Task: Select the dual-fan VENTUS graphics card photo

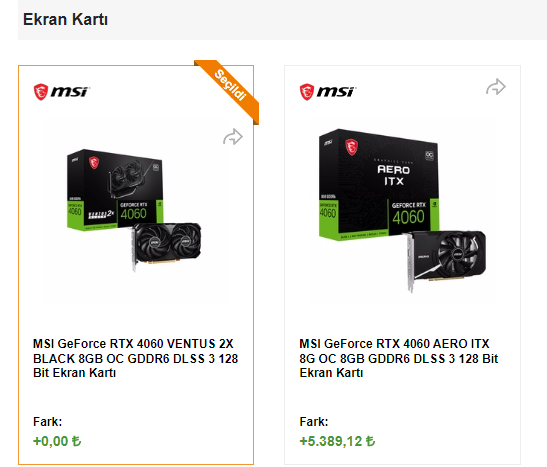Action: 166,246
